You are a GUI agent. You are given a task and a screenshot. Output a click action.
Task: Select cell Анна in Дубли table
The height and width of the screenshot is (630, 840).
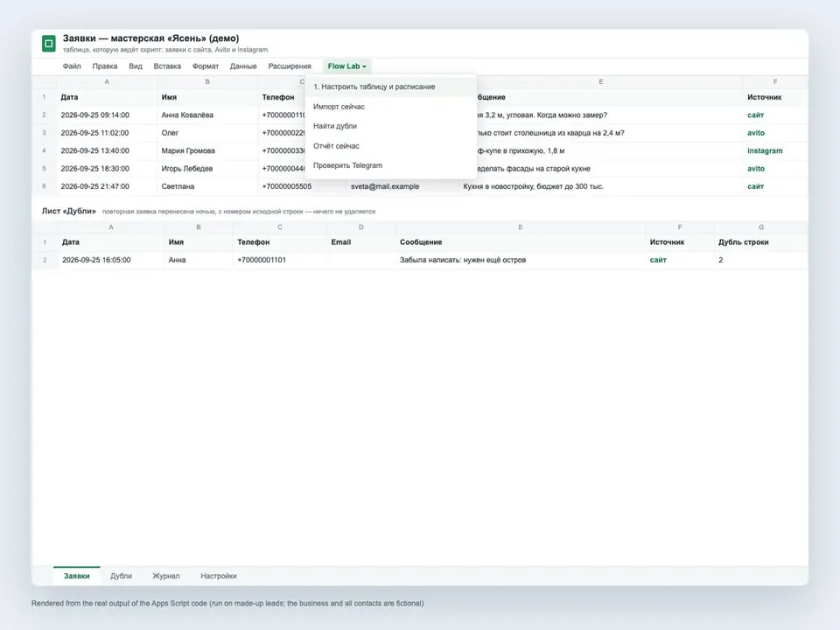pos(199,260)
